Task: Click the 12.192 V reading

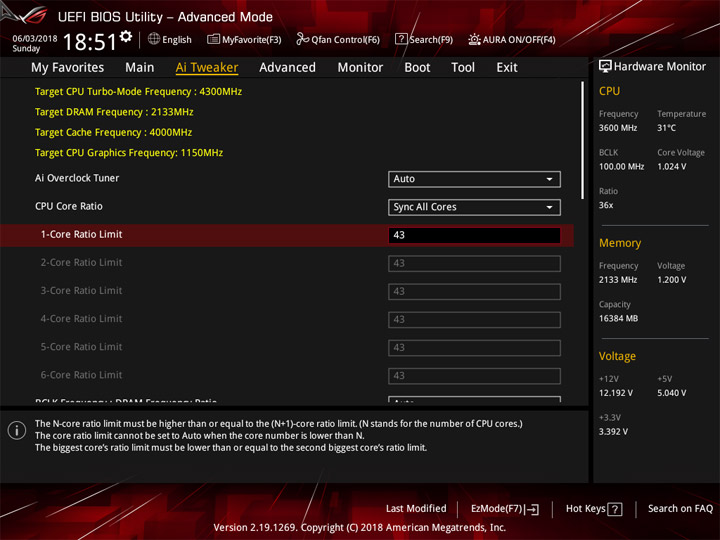Action: (x=615, y=393)
